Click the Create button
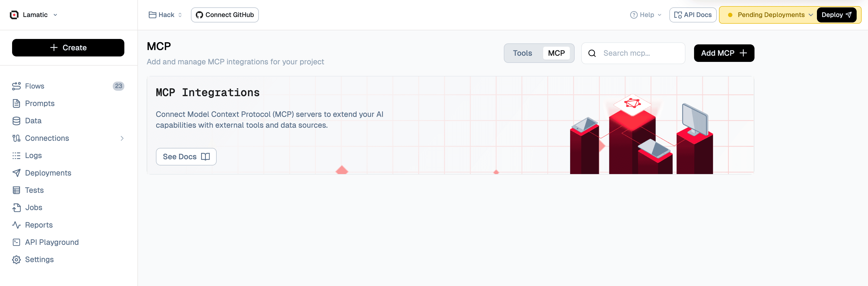 pos(68,48)
